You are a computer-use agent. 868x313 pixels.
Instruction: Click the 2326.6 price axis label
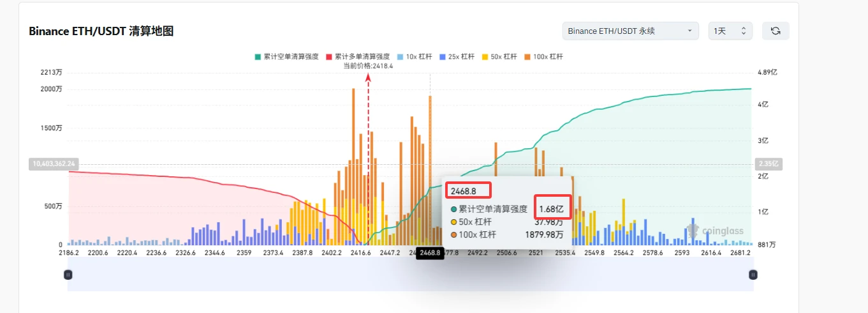185,253
